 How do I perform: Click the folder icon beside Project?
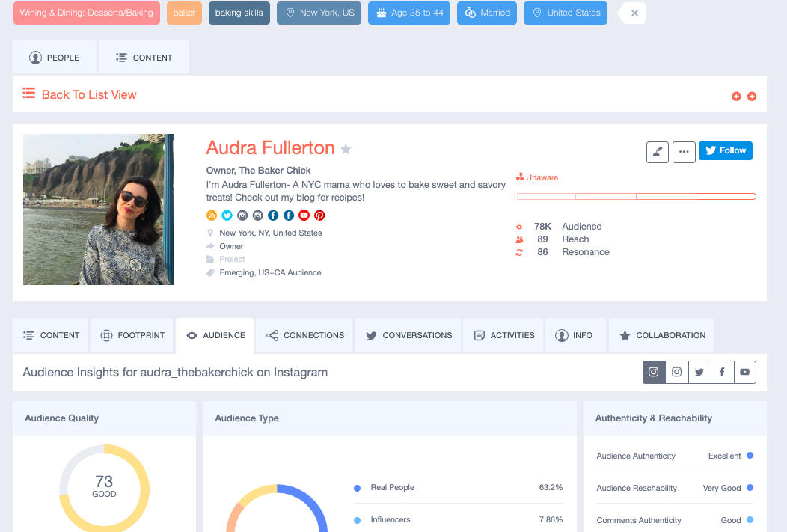coord(210,259)
